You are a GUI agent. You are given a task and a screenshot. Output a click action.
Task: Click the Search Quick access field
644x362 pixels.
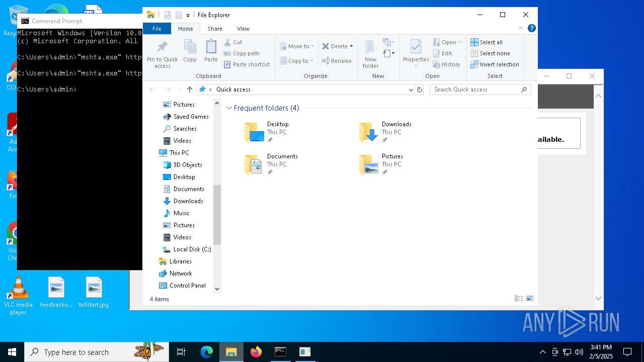[480, 89]
